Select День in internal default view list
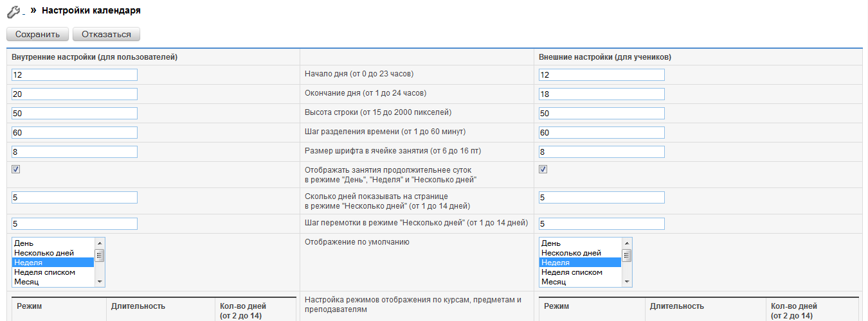 point(53,243)
